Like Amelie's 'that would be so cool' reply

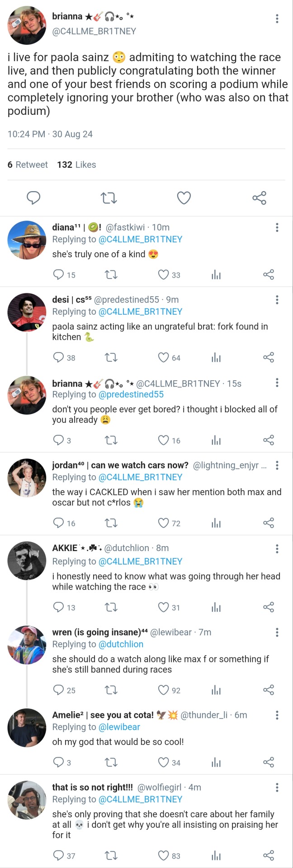pyautogui.click(x=163, y=762)
